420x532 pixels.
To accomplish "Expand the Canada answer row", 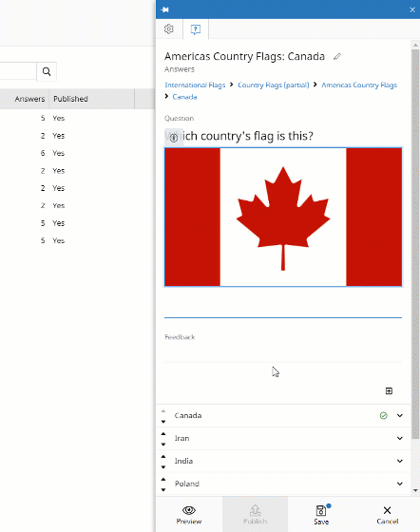I will coord(400,416).
